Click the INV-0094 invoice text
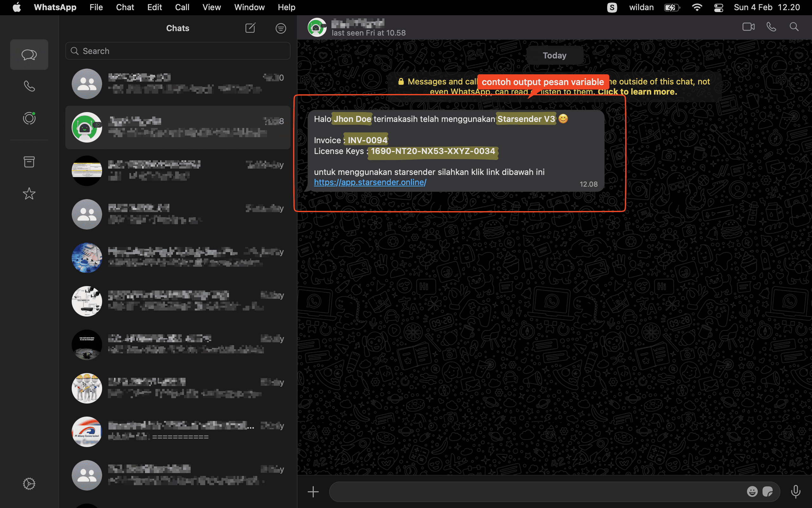 click(x=367, y=140)
